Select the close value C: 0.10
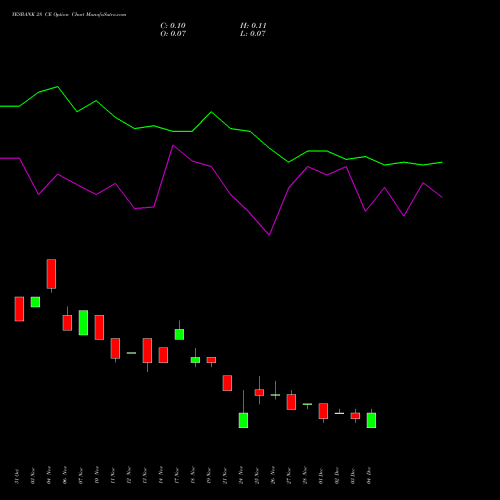The image size is (500, 500). click(x=173, y=26)
